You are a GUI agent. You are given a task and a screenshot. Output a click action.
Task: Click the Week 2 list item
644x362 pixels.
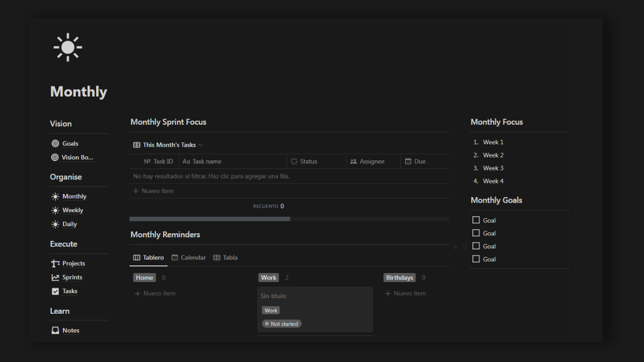[493, 155]
